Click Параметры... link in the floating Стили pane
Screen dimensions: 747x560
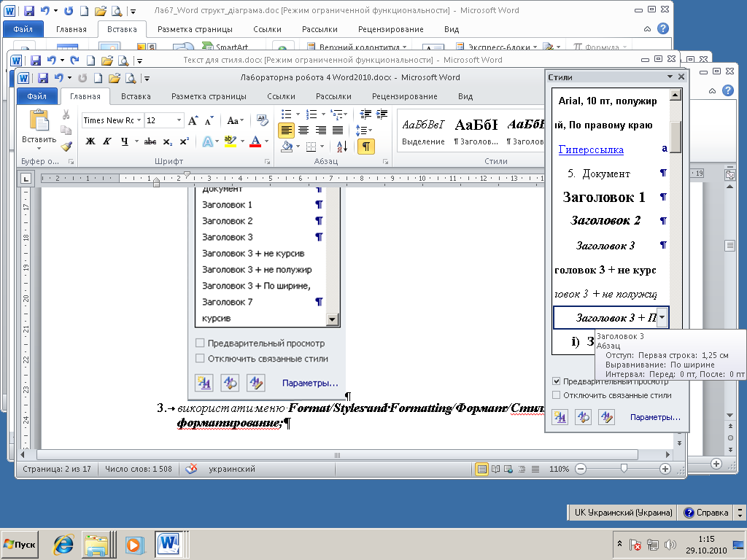655,417
